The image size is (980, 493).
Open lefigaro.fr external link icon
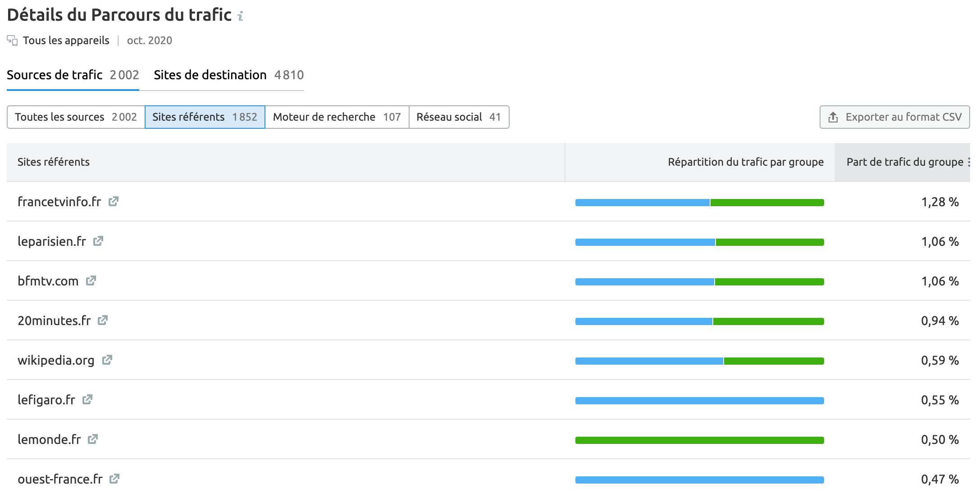tap(87, 400)
